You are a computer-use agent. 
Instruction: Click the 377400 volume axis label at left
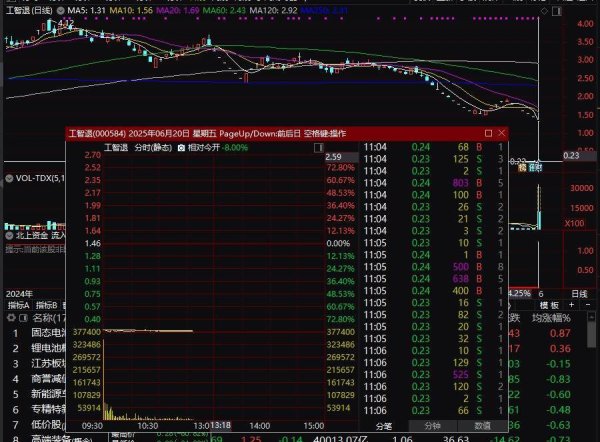point(86,332)
